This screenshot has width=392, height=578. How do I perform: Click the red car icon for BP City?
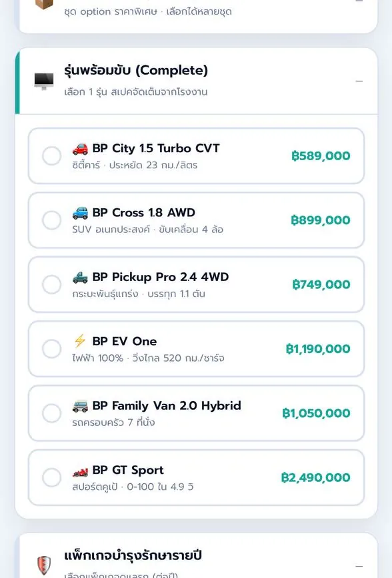80,149
